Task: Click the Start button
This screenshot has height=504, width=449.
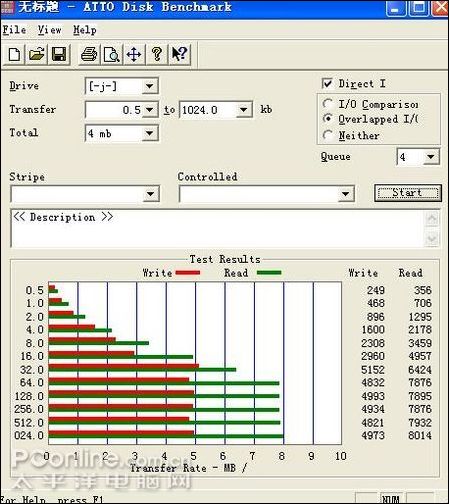Action: point(408,193)
